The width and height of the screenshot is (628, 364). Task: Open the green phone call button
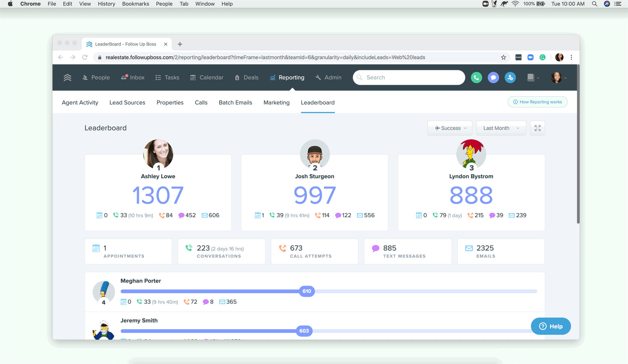click(x=477, y=78)
